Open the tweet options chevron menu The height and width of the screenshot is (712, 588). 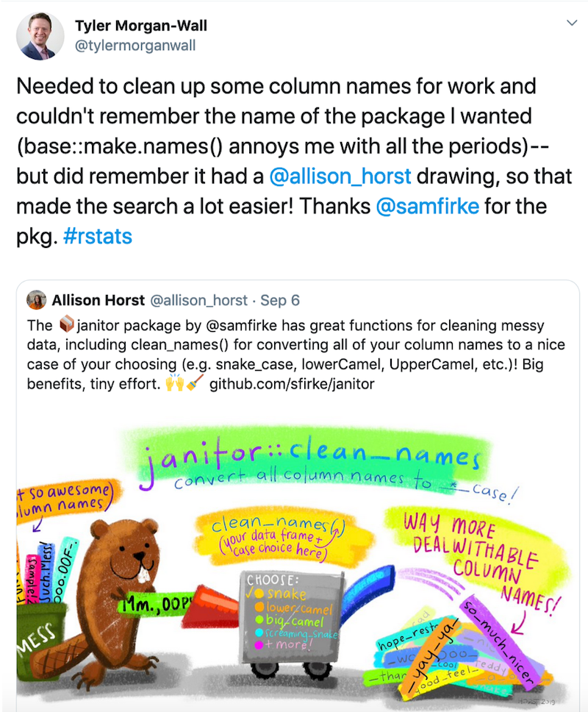click(571, 24)
